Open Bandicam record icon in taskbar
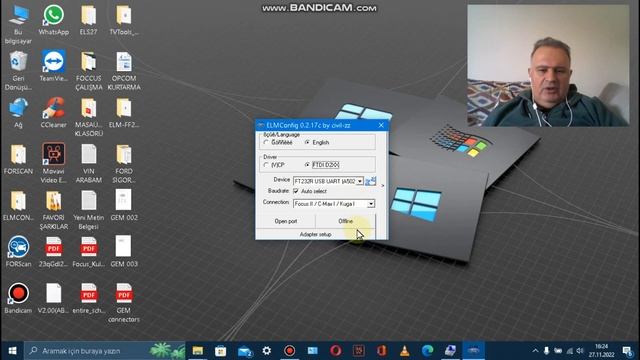Image resolution: width=640 pixels, height=360 pixels. pos(289,351)
